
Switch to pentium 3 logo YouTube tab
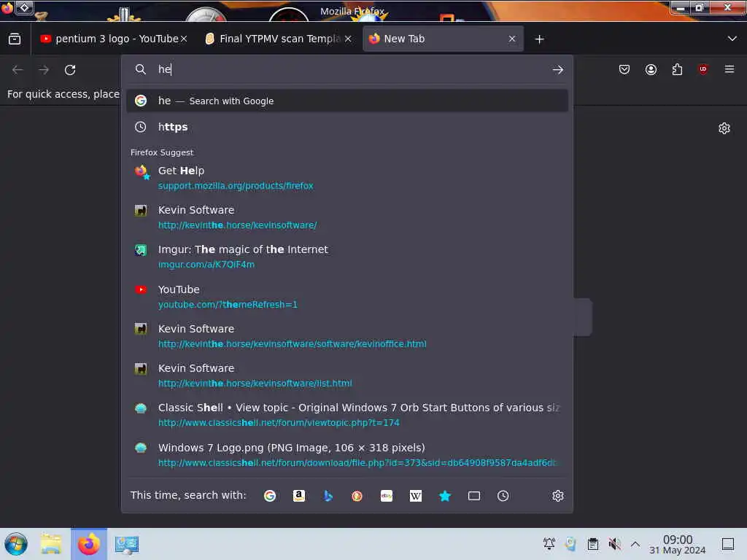click(x=113, y=39)
